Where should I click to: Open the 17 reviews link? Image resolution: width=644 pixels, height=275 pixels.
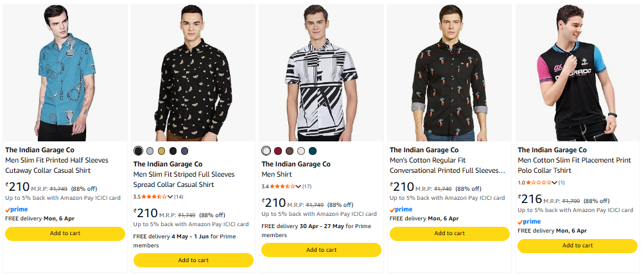[x=307, y=186]
